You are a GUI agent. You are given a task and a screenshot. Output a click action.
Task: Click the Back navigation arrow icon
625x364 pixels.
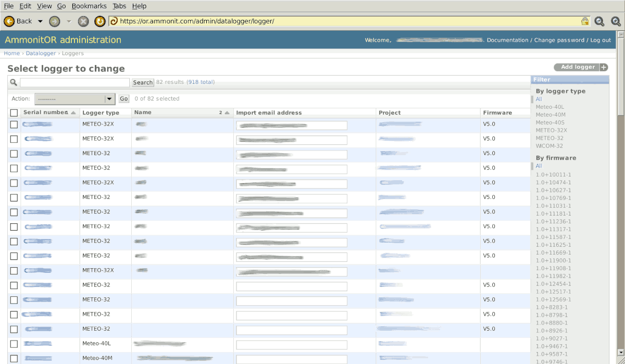[10, 21]
